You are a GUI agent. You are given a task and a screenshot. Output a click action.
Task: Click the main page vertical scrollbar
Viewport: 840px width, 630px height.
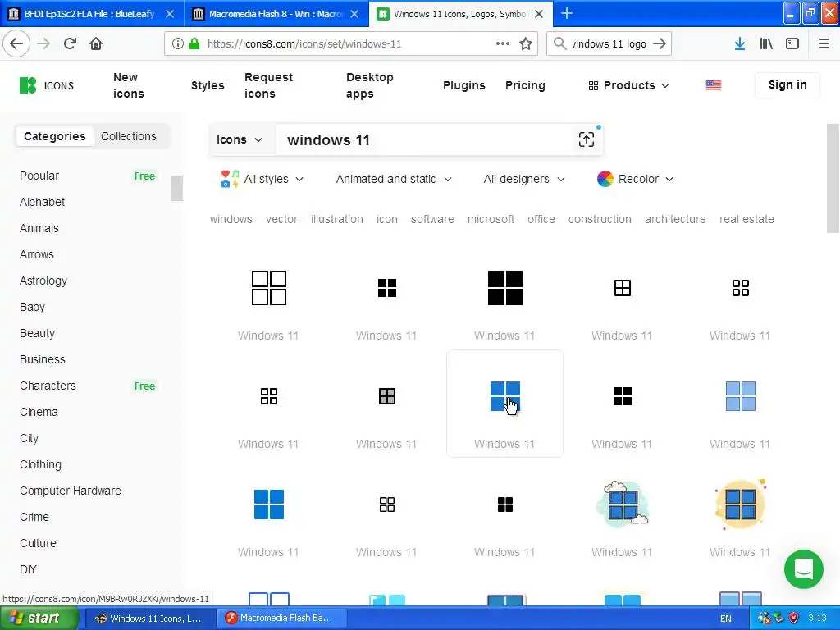pos(832,178)
